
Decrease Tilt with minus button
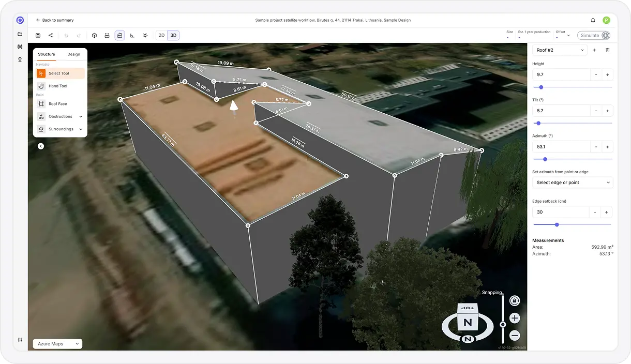pos(596,111)
